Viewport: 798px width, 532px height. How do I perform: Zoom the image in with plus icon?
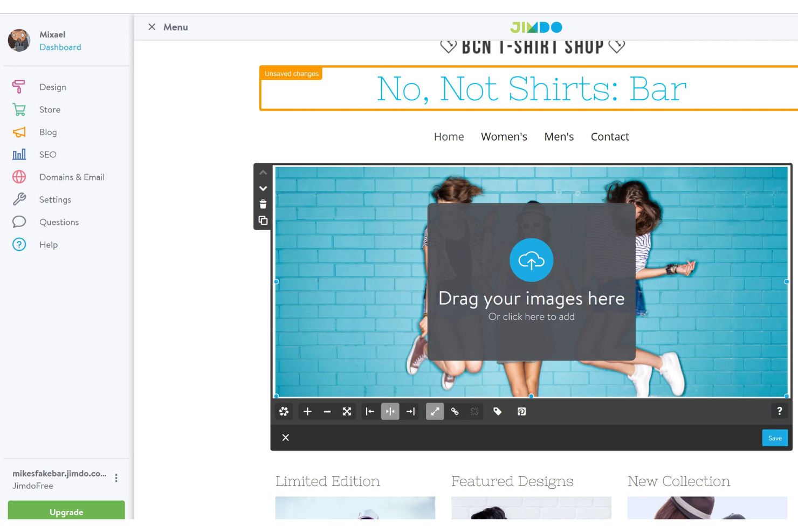click(x=307, y=411)
